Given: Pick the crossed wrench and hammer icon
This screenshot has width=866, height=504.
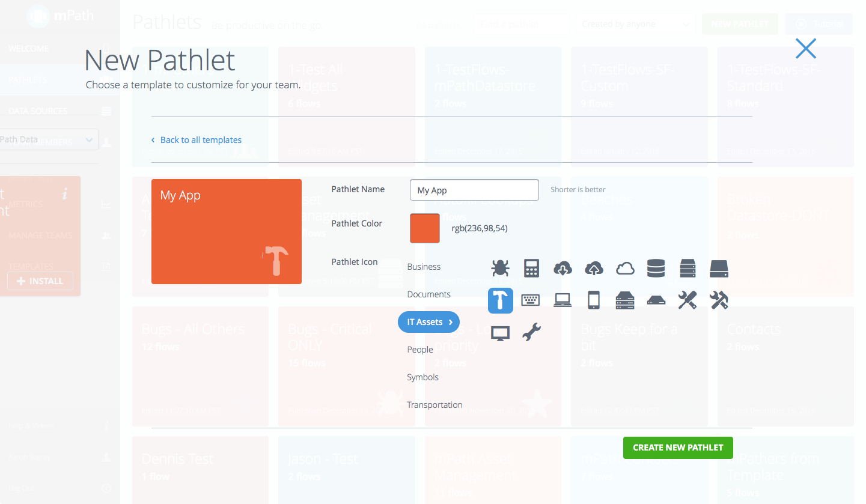Looking at the screenshot, I should point(719,300).
